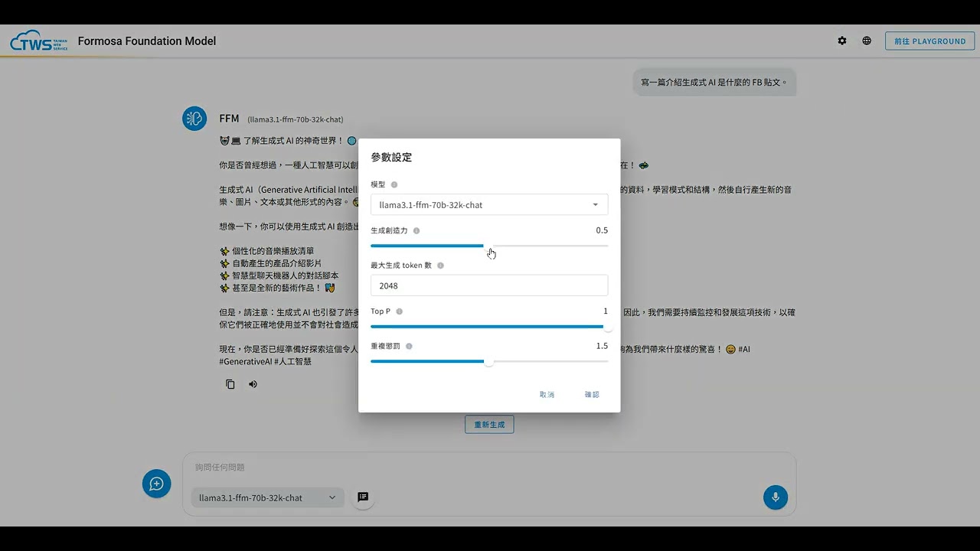Click the user message about 生成式 AI FB 貼文
Screen dimensions: 980x551
[x=714, y=82]
